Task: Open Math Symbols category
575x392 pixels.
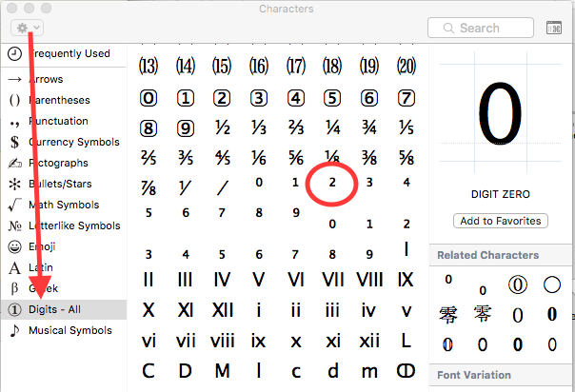Action: (x=64, y=205)
